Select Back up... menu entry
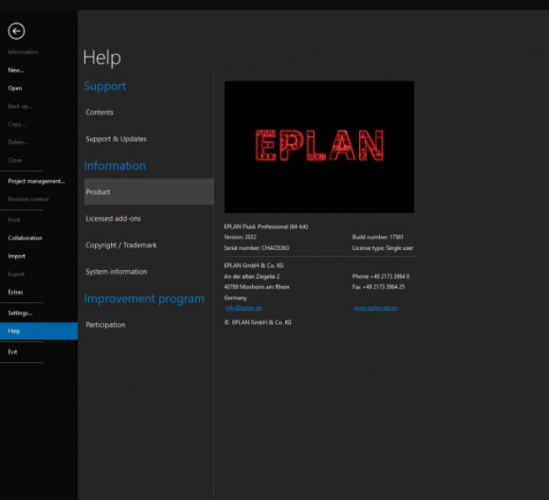This screenshot has height=500, width=549. pos(20,106)
